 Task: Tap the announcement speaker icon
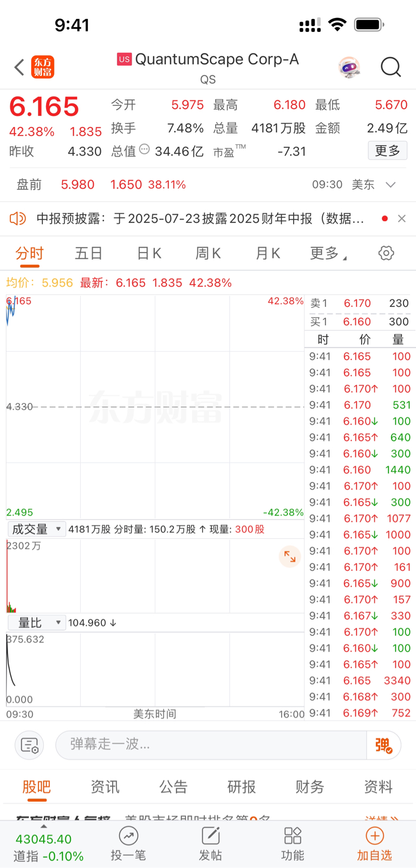coord(18,218)
